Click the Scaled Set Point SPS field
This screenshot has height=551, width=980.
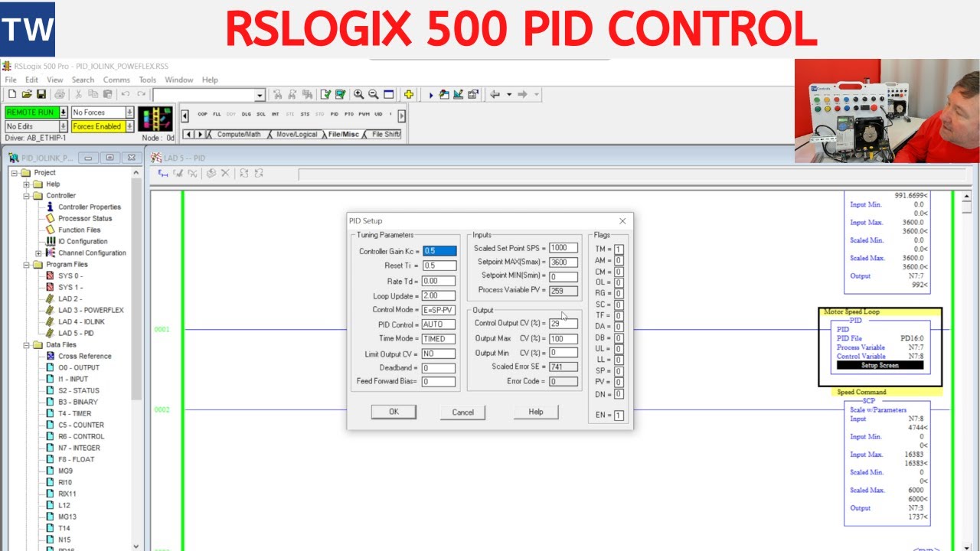click(563, 248)
